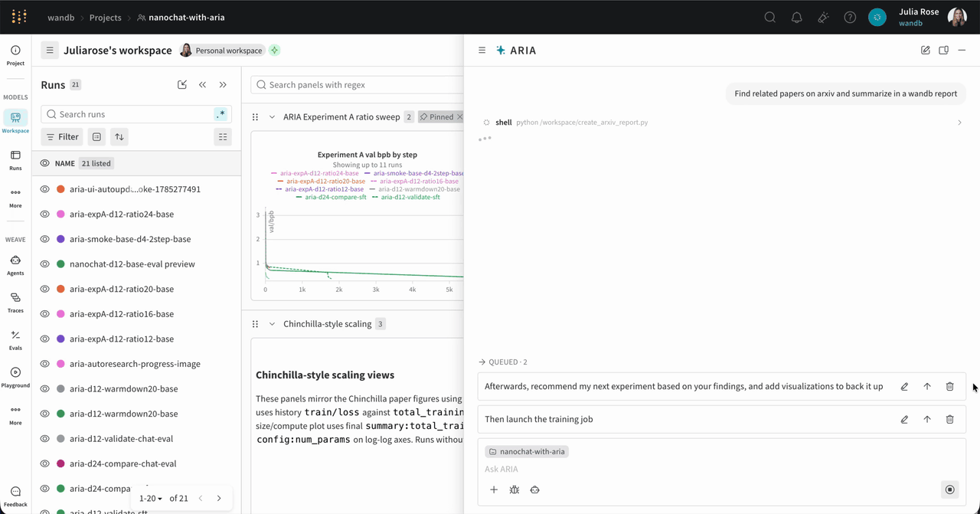Select run aria-d12-warmdown20-base with green dot

click(124, 414)
